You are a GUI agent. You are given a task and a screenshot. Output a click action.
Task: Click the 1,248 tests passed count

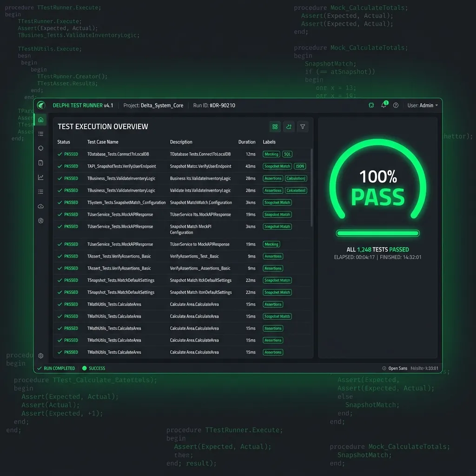364,250
